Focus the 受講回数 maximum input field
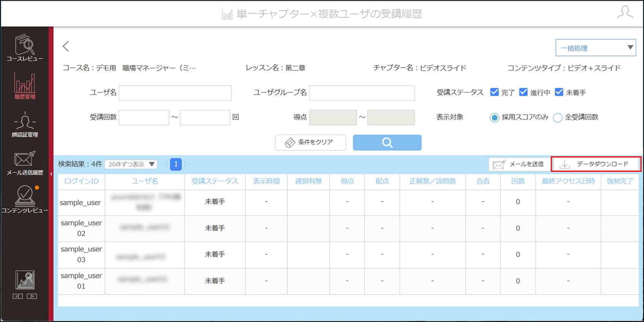This screenshot has width=644, height=322. (x=205, y=117)
